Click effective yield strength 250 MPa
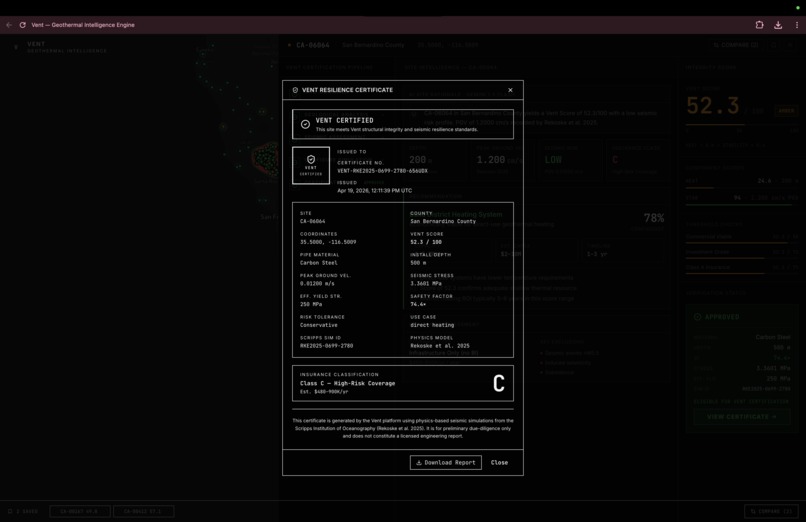The width and height of the screenshot is (806, 522). pos(311,304)
